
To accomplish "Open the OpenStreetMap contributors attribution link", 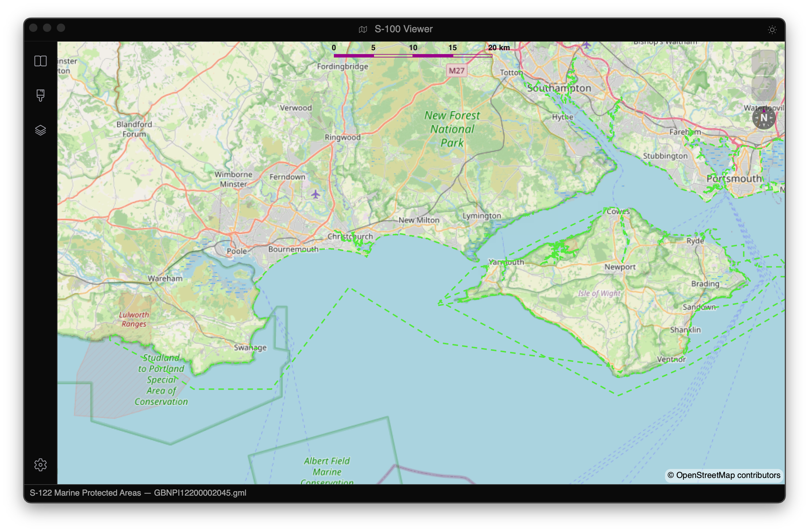I will click(x=724, y=475).
